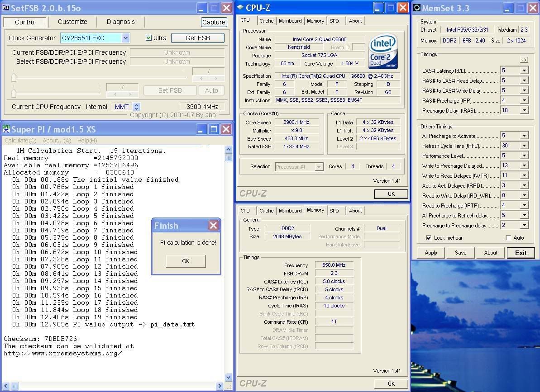This screenshot has width=540, height=392.
Task: Minimize the MemSet 3.3 window
Action: [x=507, y=8]
